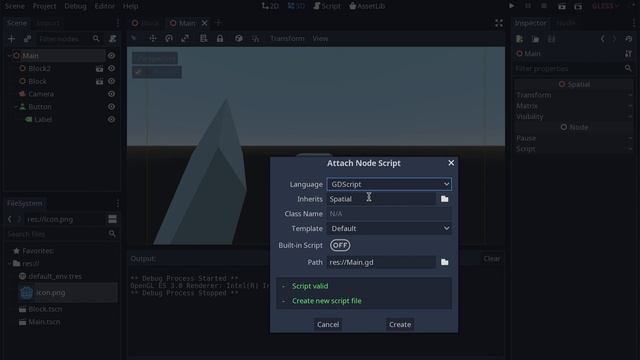
Task: Open the Template dropdown set to Default
Action: coord(389,229)
